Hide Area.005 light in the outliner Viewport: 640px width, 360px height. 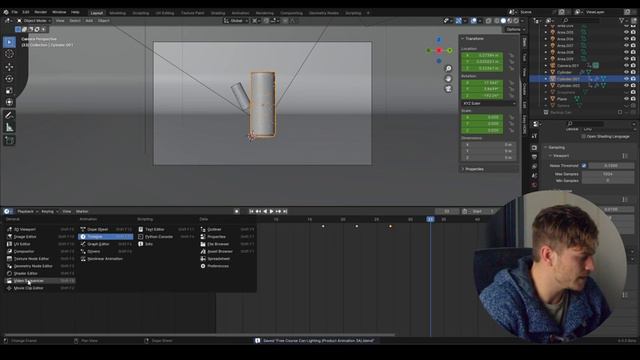point(627,32)
